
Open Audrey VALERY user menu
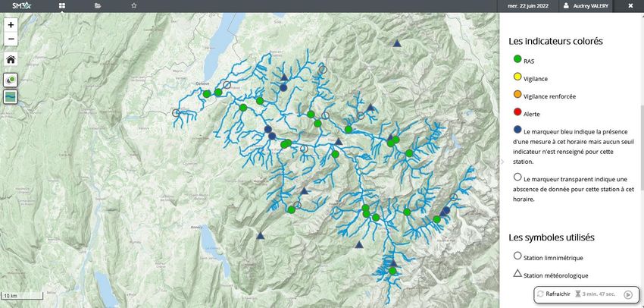tap(586, 6)
